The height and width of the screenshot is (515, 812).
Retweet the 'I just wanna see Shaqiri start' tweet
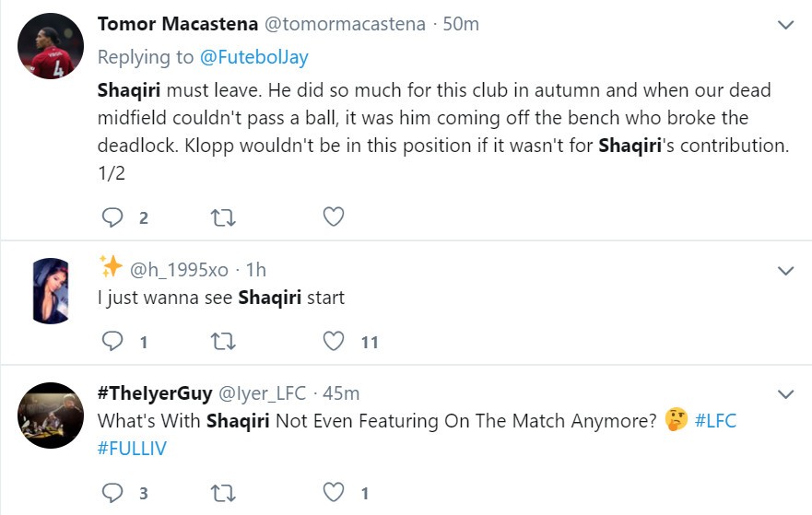click(x=223, y=342)
